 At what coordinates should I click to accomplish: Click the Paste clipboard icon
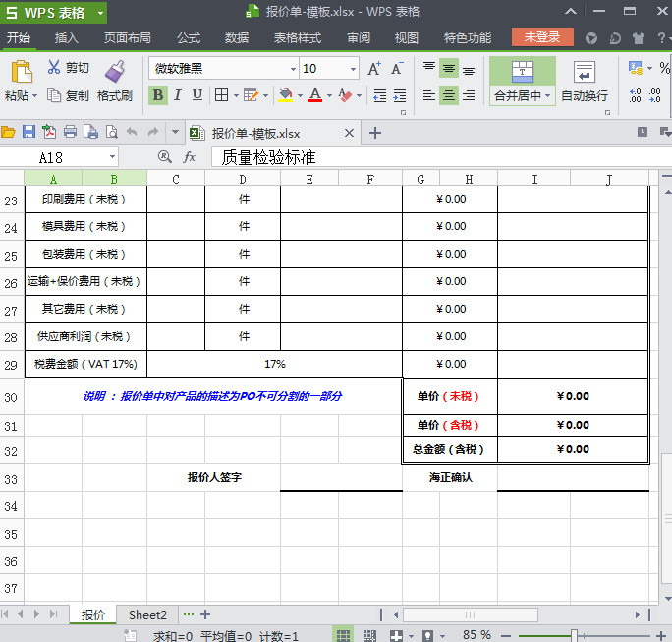pos(22,71)
